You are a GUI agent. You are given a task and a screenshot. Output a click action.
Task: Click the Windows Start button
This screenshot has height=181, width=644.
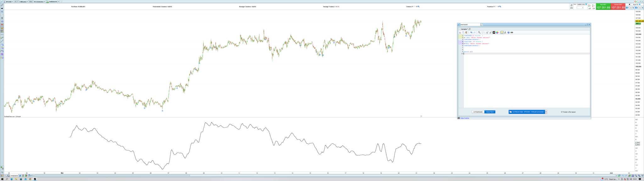point(2,179)
